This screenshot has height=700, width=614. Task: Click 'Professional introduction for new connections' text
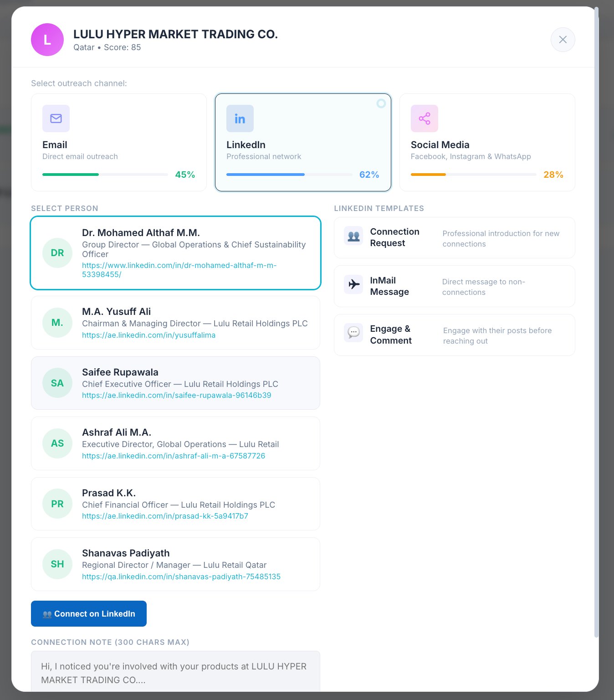click(x=501, y=239)
